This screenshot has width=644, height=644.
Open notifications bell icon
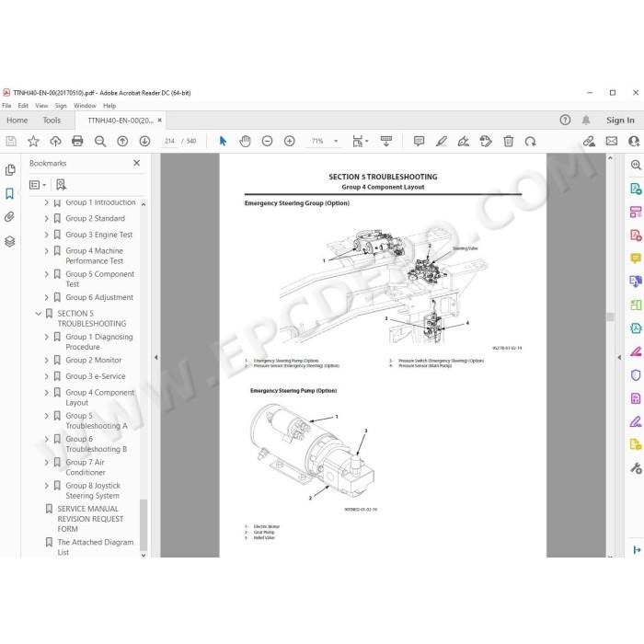tap(586, 120)
